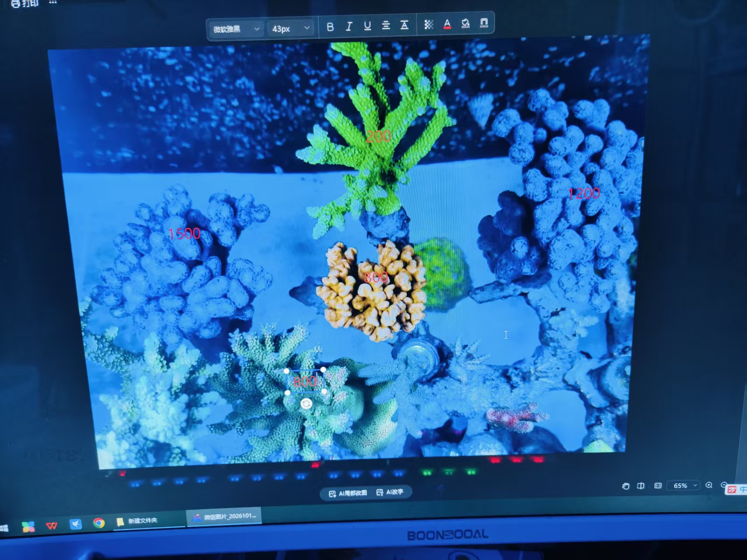Click the 打印 print button
The width and height of the screenshot is (747, 560).
(25, 4)
